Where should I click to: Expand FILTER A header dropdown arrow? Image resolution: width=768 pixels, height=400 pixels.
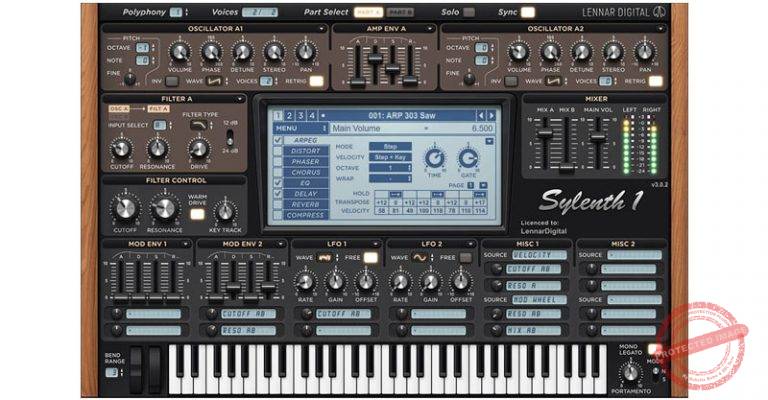[240, 99]
